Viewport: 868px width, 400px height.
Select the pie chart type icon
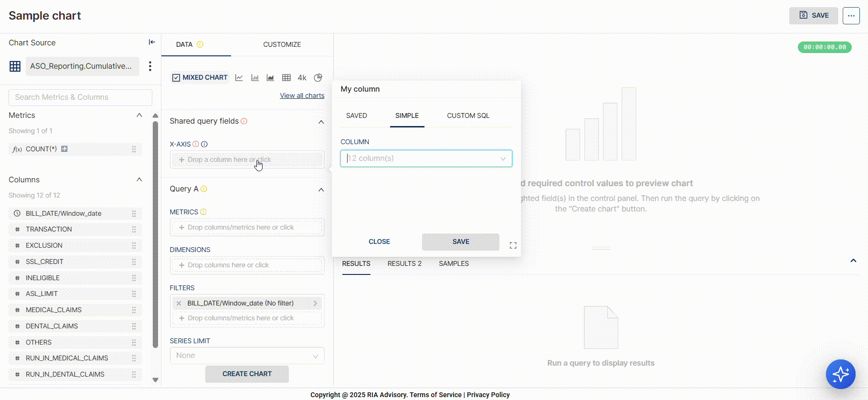[318, 78]
